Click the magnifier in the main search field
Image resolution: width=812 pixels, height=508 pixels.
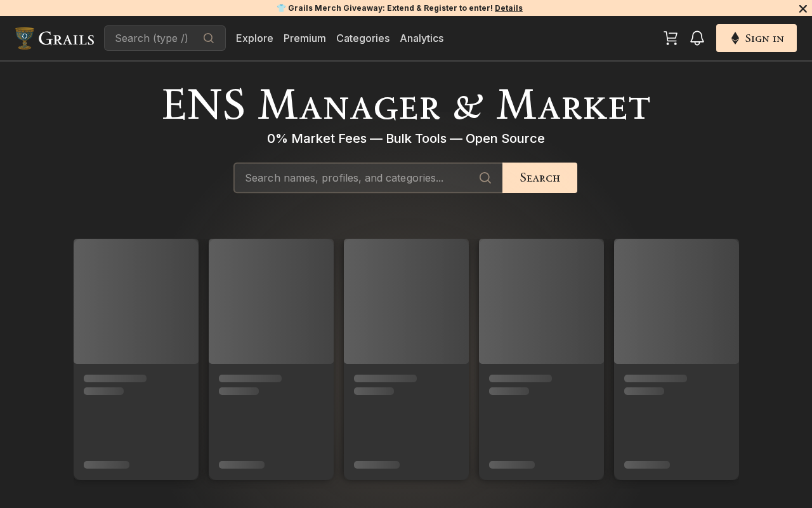[x=485, y=178]
